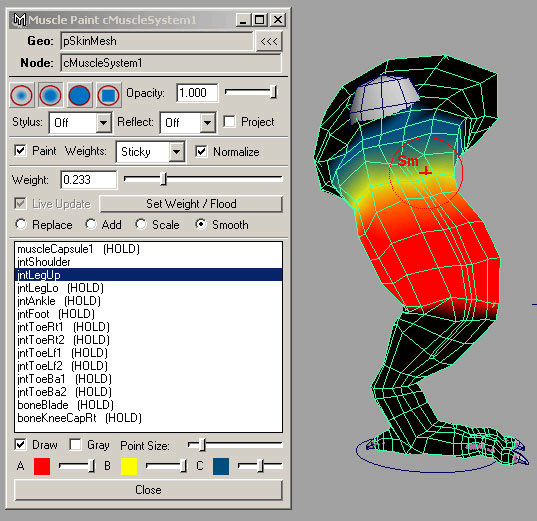Image resolution: width=537 pixels, height=521 pixels.
Task: Enable the Gray checkbox
Action: click(x=75, y=445)
